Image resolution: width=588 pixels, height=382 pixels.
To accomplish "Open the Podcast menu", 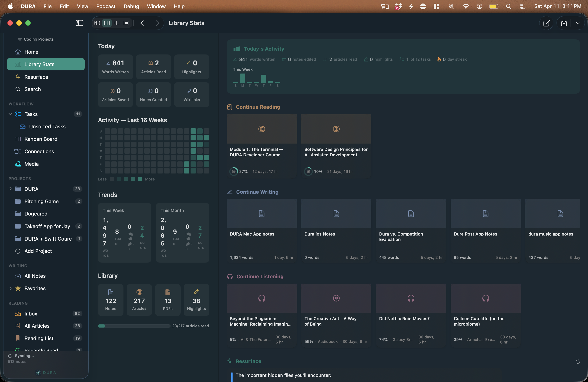I will click(106, 6).
